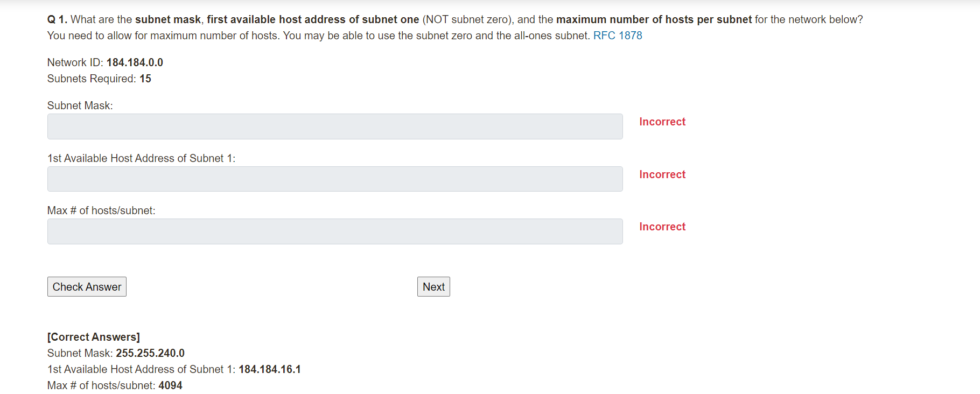Click the correct max hosts value 4094
The width and height of the screenshot is (980, 394).
(x=170, y=385)
